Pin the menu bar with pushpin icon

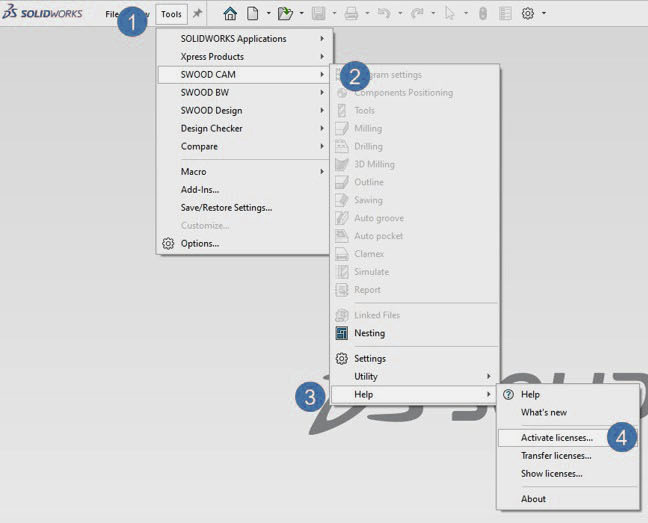pos(197,14)
